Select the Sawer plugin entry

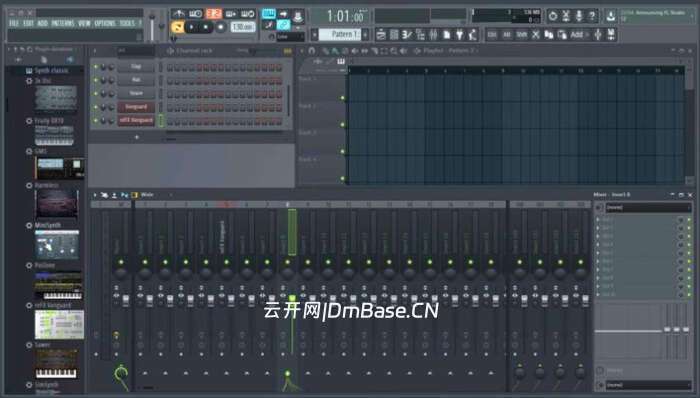click(x=42, y=345)
